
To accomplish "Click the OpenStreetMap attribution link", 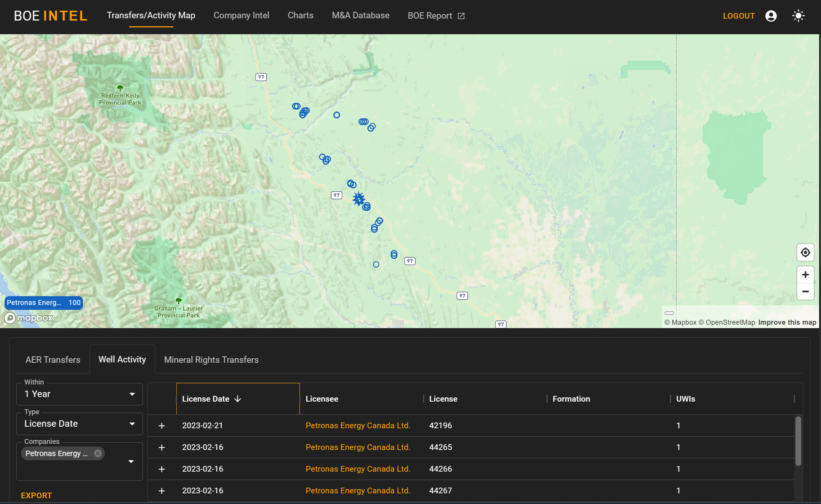I will point(727,322).
